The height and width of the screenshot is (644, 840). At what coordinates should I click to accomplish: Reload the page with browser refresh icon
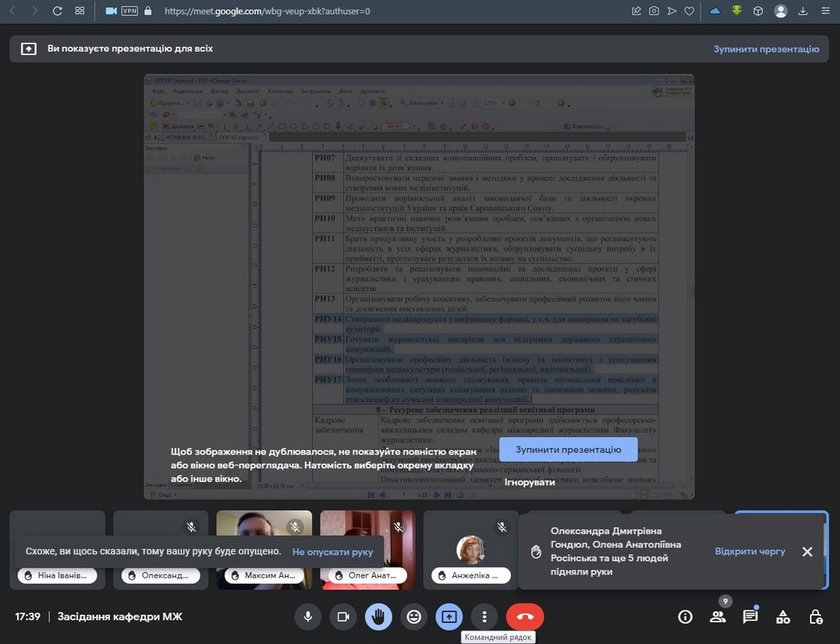point(57,11)
